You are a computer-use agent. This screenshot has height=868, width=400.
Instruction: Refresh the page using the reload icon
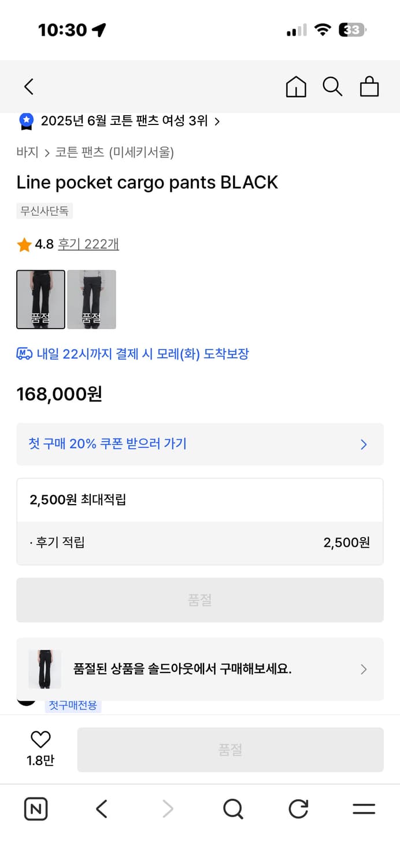pyautogui.click(x=298, y=809)
